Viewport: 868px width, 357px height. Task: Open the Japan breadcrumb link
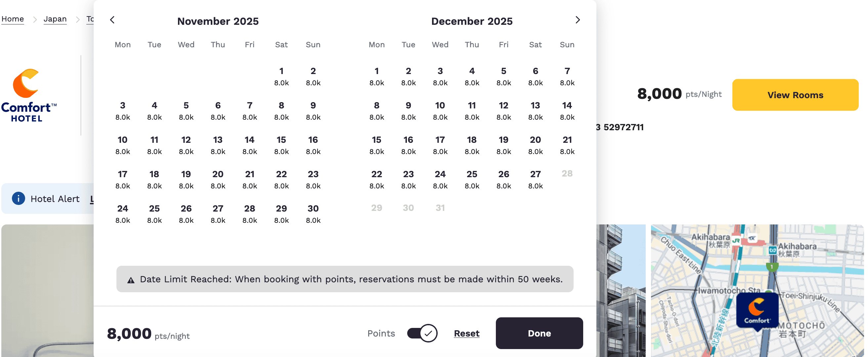click(x=55, y=19)
